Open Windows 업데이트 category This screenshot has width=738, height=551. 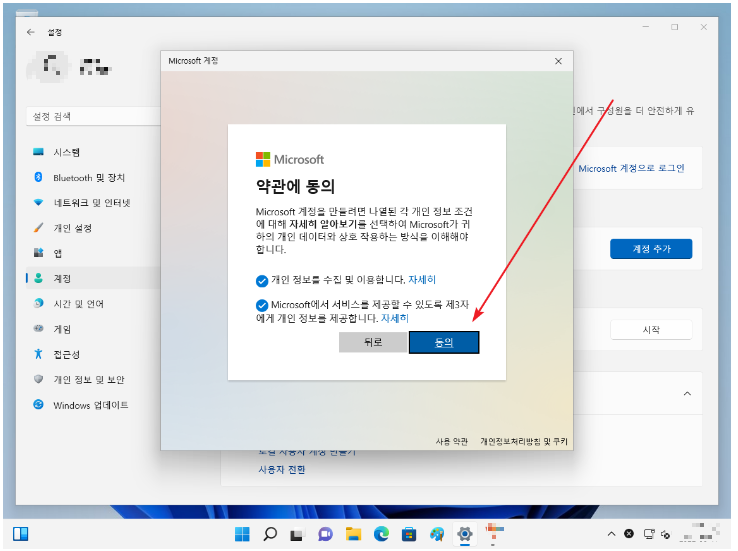coord(93,405)
